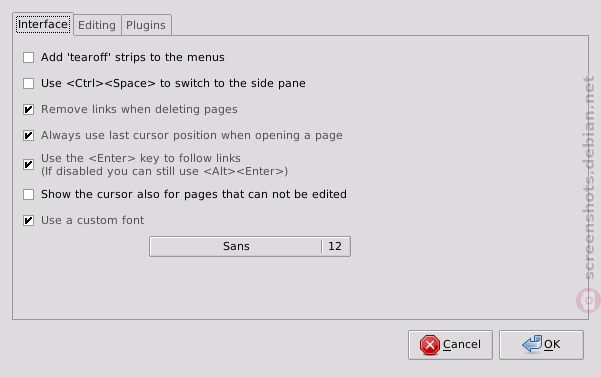Open the Plugins tab
The image size is (601, 377).
click(x=146, y=25)
